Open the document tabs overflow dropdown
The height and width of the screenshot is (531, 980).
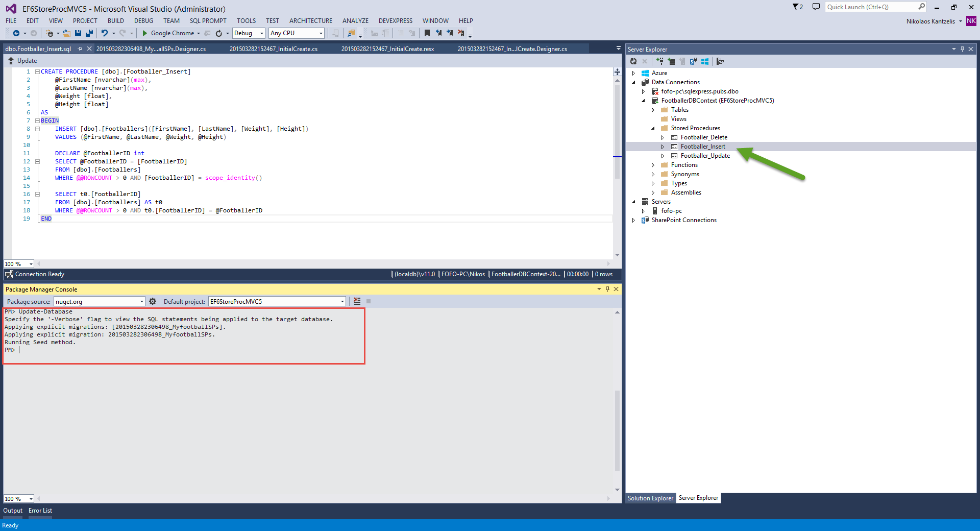618,49
